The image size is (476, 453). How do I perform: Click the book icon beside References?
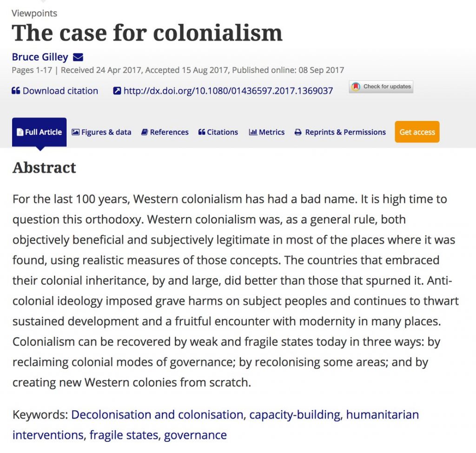click(145, 132)
